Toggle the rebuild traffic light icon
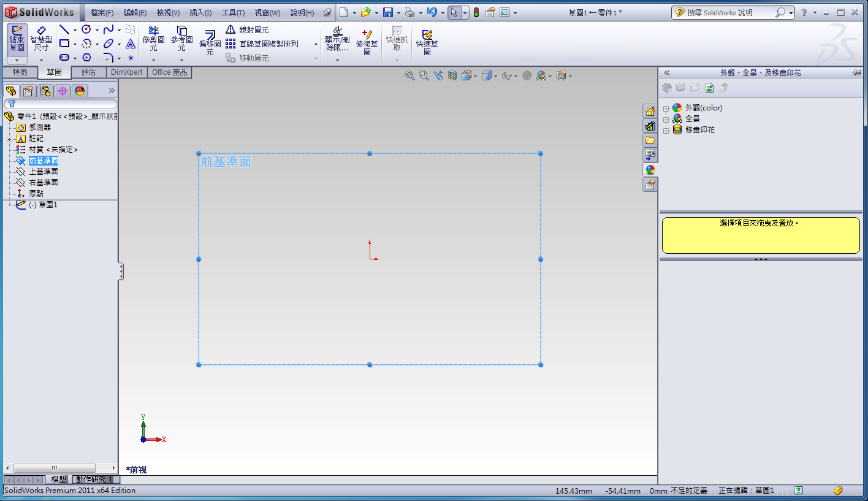Screen dimensions: 868x501 click(476, 12)
